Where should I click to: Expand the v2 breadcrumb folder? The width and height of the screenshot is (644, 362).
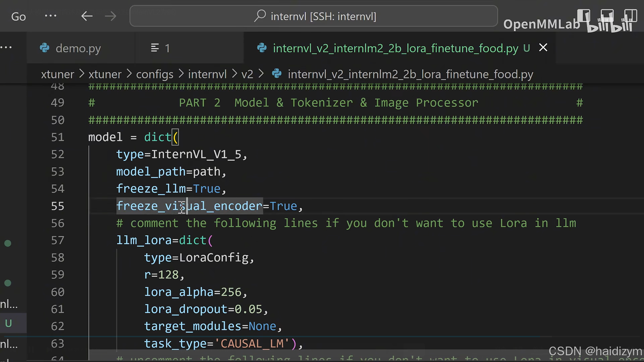click(x=247, y=74)
